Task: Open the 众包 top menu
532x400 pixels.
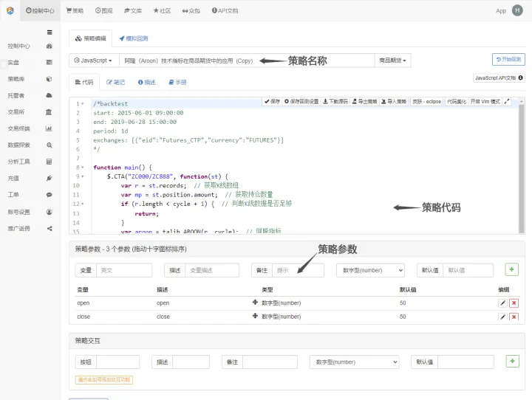Action: coord(191,10)
